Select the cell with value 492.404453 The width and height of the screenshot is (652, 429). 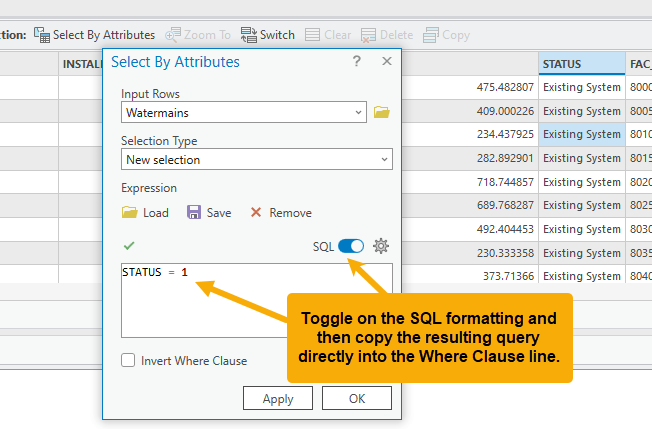pos(470,229)
